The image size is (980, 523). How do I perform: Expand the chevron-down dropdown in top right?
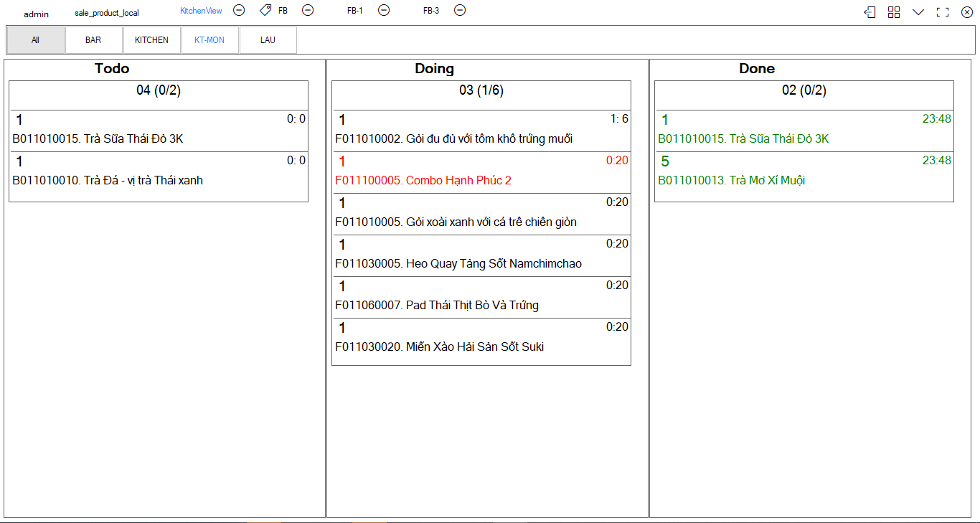918,12
